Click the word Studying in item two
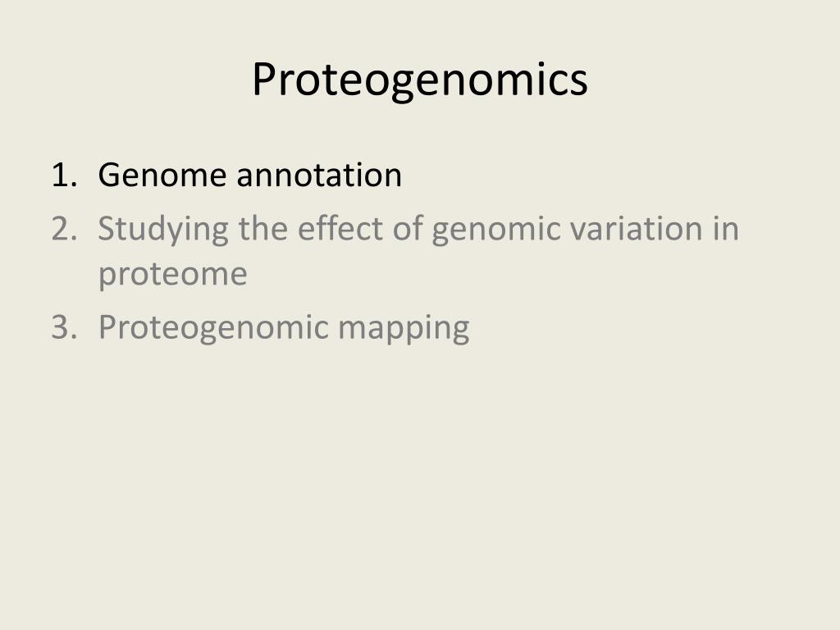840x630 pixels. [163, 231]
